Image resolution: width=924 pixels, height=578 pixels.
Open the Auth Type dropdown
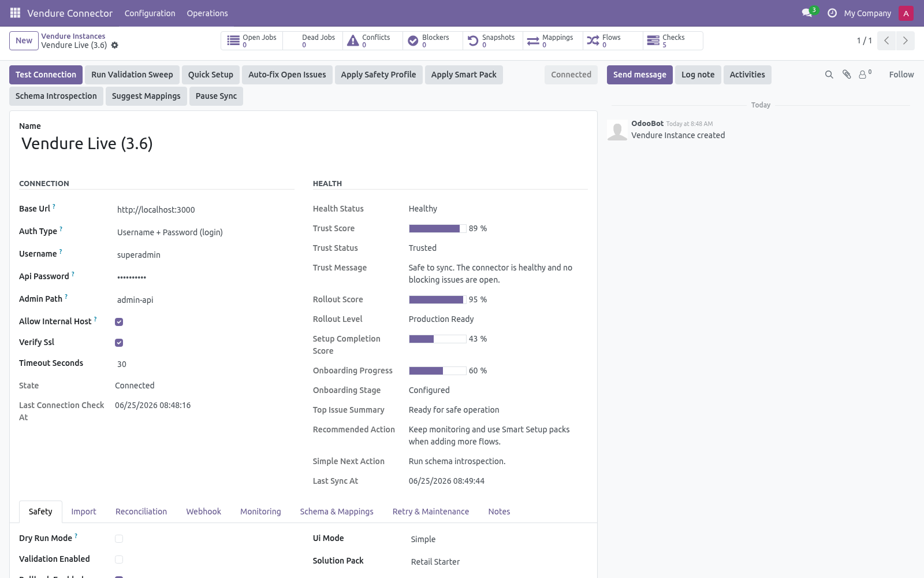[205, 232]
